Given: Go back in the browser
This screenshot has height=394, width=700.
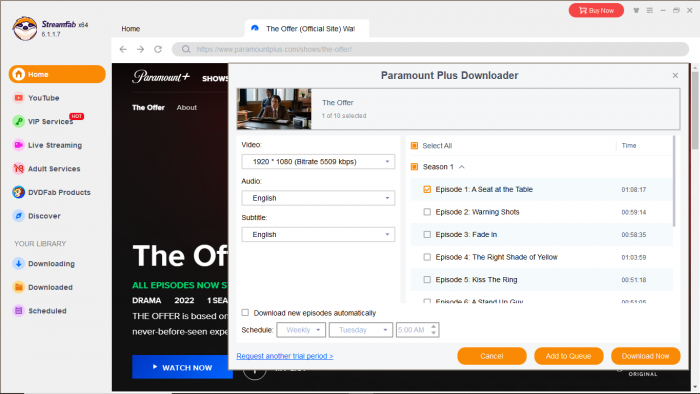Looking at the screenshot, I should click(123, 49).
